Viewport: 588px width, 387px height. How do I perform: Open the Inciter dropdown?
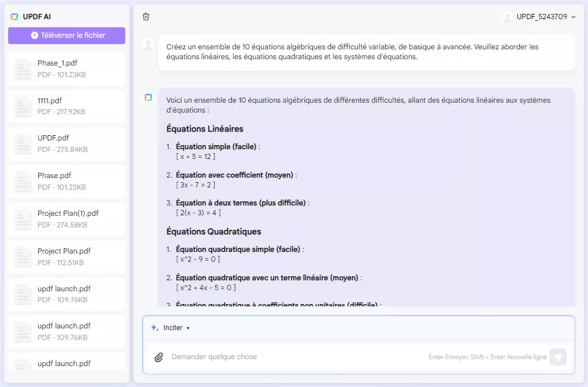[x=172, y=328]
